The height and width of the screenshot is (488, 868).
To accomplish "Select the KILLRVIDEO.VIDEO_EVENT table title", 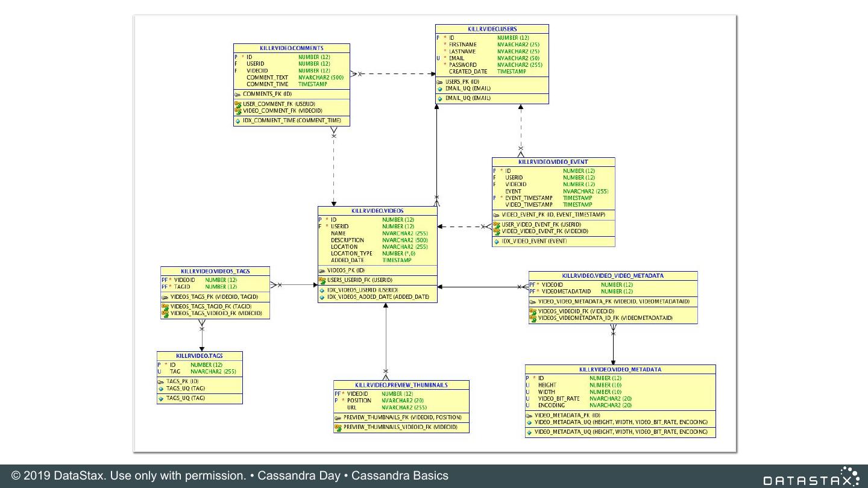I will pyautogui.click(x=553, y=162).
